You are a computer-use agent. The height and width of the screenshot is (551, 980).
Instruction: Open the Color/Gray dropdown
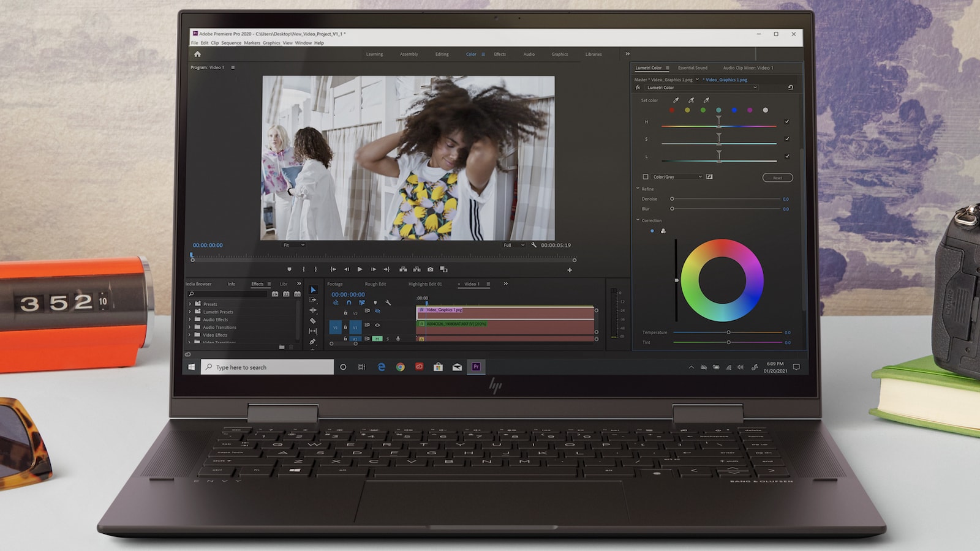[x=700, y=177]
